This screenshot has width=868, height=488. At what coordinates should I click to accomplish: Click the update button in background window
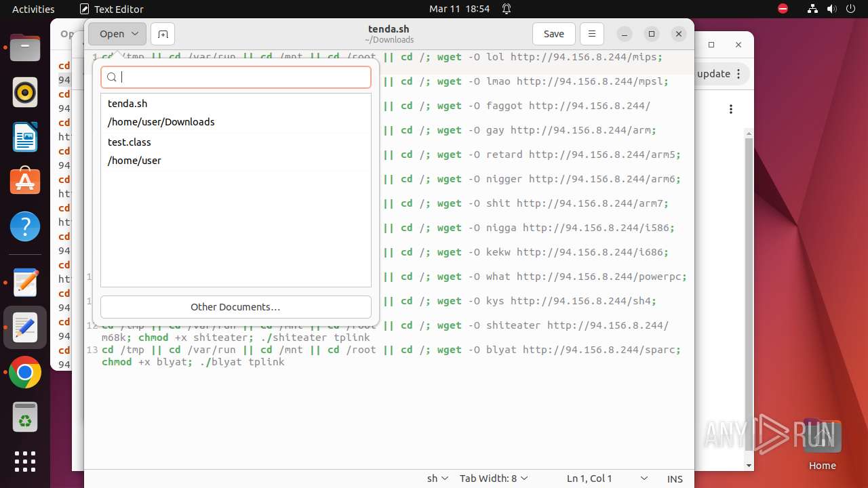tap(713, 74)
